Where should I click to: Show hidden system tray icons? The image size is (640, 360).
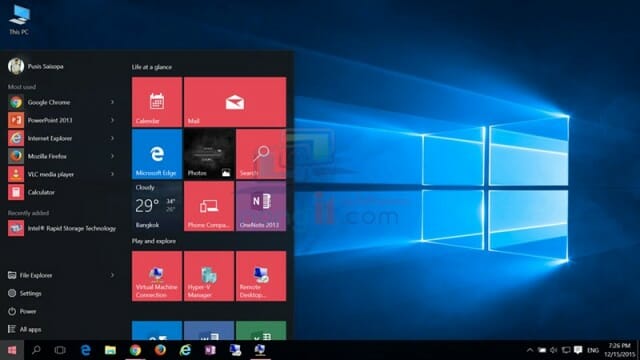pos(529,350)
